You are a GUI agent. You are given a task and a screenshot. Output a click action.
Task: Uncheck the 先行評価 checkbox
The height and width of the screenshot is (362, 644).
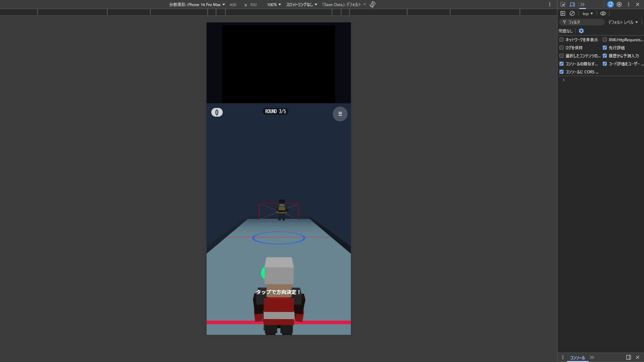click(x=605, y=48)
